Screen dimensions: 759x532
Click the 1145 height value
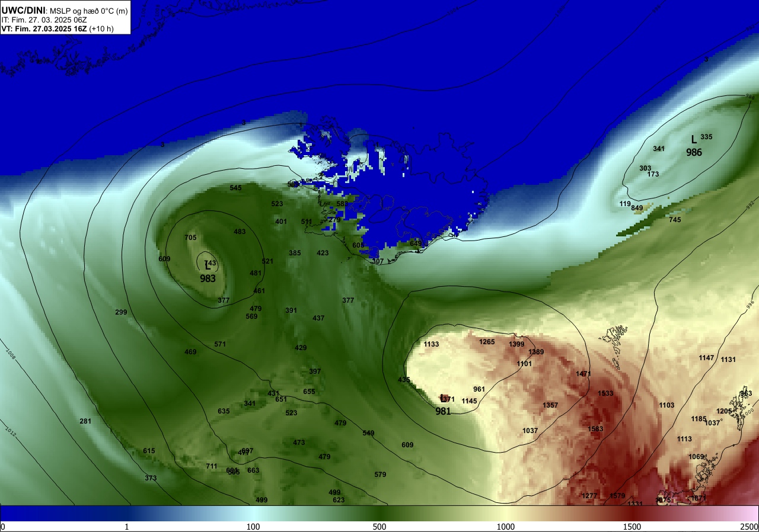pos(469,401)
